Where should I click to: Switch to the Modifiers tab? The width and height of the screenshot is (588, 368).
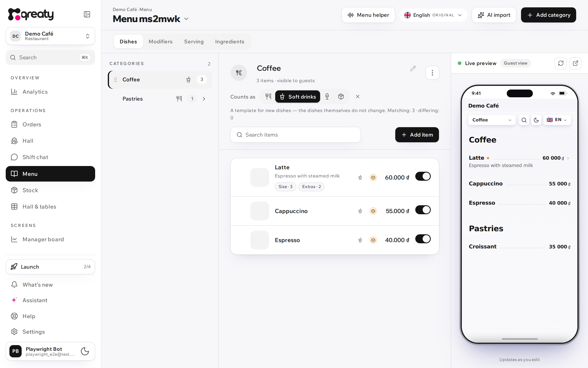160,42
